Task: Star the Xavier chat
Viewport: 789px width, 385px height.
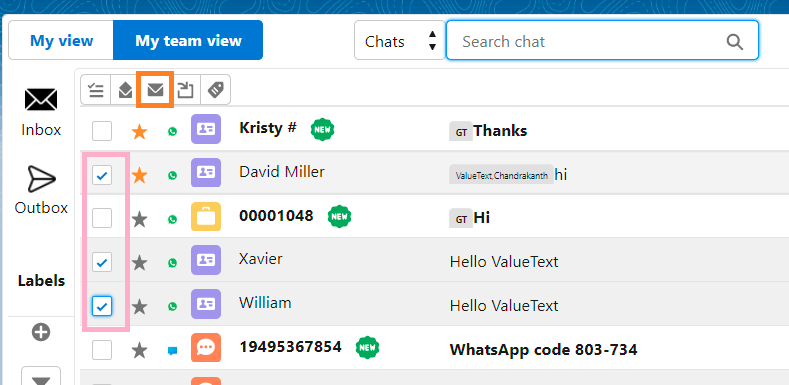Action: [139, 263]
